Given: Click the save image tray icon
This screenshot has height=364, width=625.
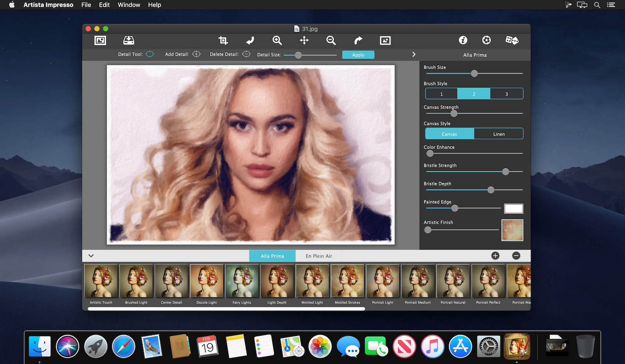Looking at the screenshot, I should pyautogui.click(x=129, y=40).
